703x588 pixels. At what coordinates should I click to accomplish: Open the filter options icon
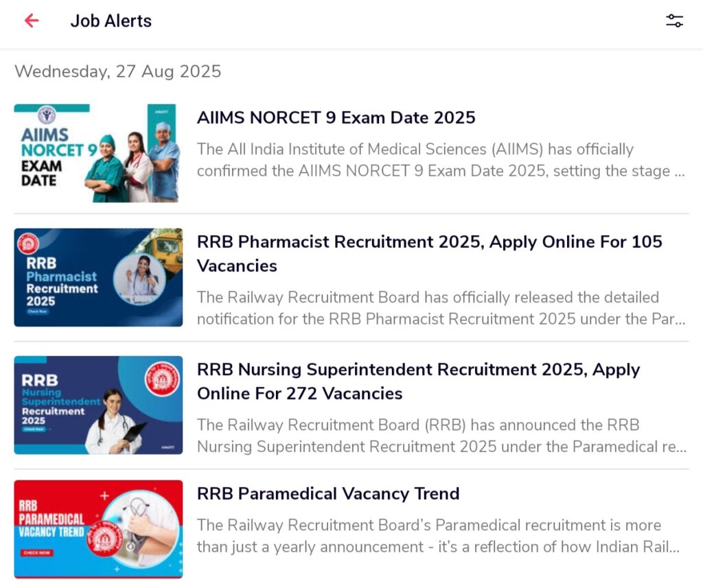(x=674, y=21)
